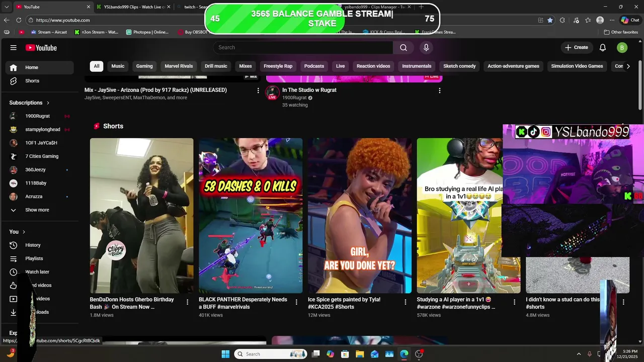Click the Windows taskbar search box
This screenshot has width=644, height=362.
click(272, 354)
